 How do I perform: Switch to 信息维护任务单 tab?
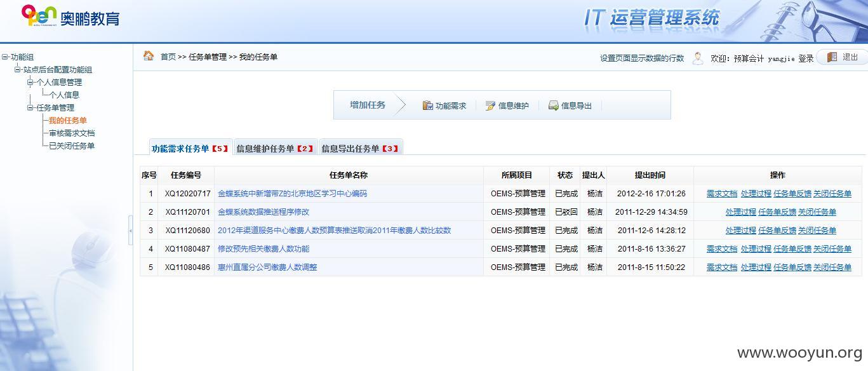(276, 148)
